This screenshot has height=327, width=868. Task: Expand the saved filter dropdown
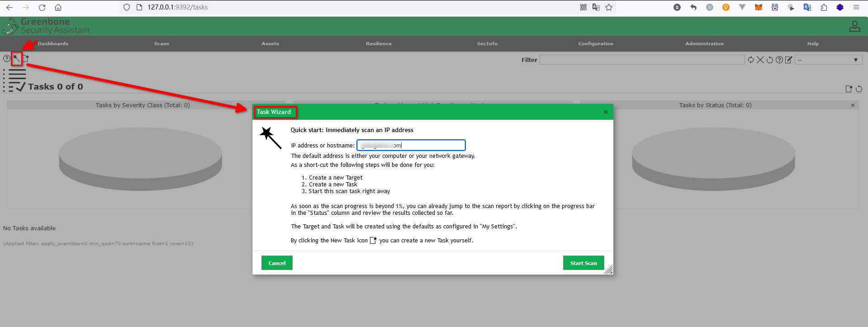pos(829,60)
